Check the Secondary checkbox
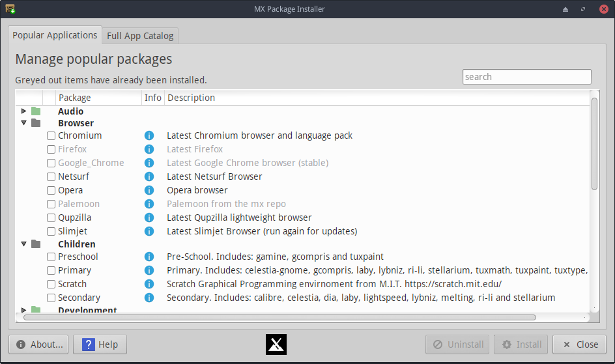The width and height of the screenshot is (615, 364). click(x=51, y=298)
